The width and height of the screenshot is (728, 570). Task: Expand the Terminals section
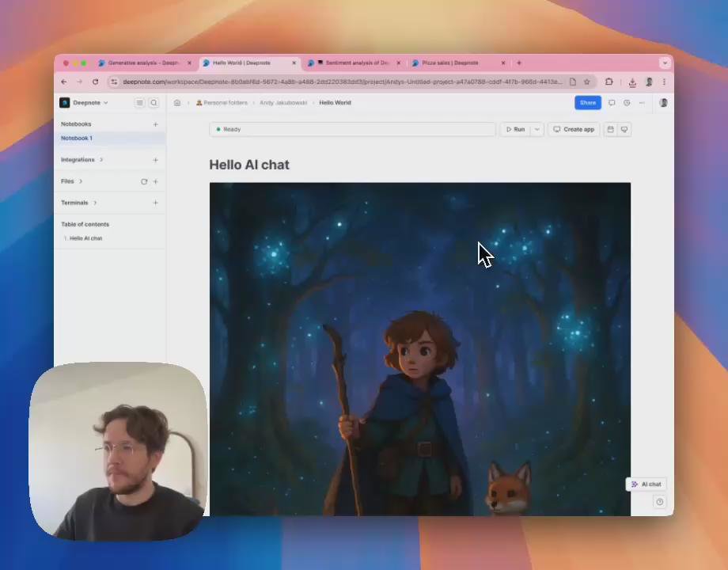pyautogui.click(x=78, y=203)
